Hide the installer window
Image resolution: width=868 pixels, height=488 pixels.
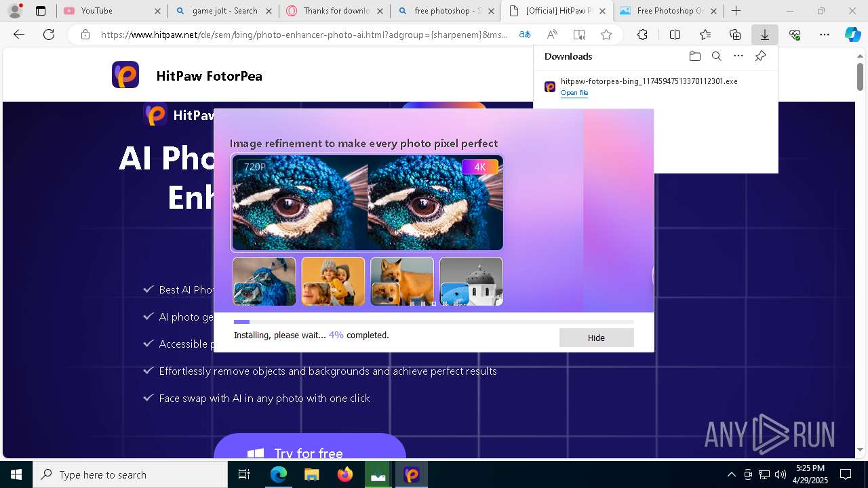(x=596, y=338)
